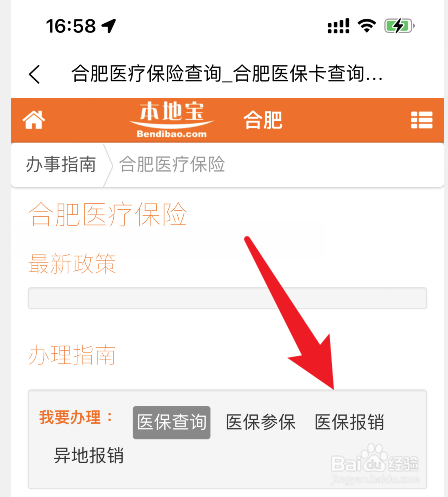Image resolution: width=448 pixels, height=497 pixels.
Task: Open the list menu icon in the header
Action: coord(422,120)
